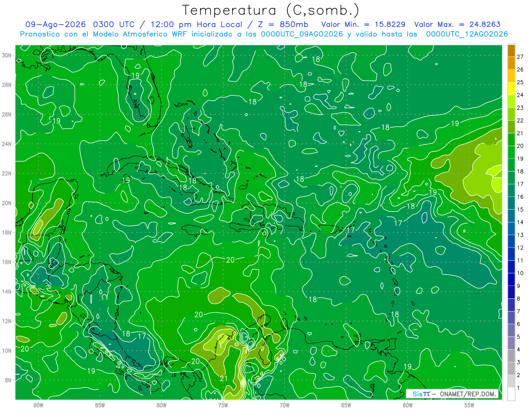Click the 55W longitude axis label
Viewport: 532px width, 411px height.
click(469, 405)
